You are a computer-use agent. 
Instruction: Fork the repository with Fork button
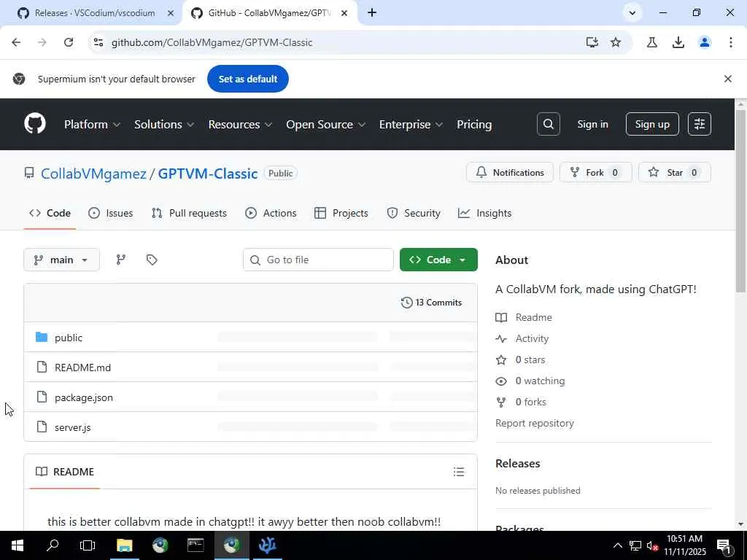click(x=595, y=172)
